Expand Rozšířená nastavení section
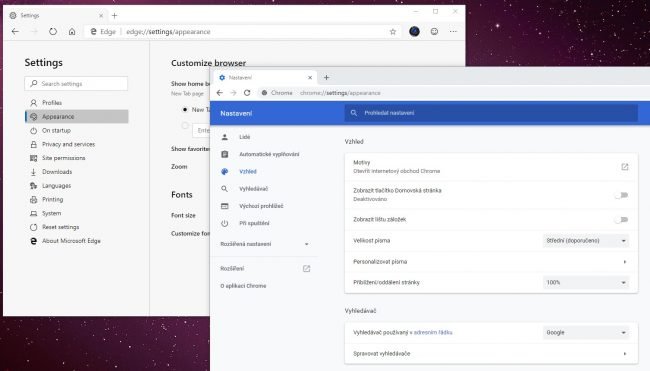Viewport: 650px width, 371px height. 264,244
